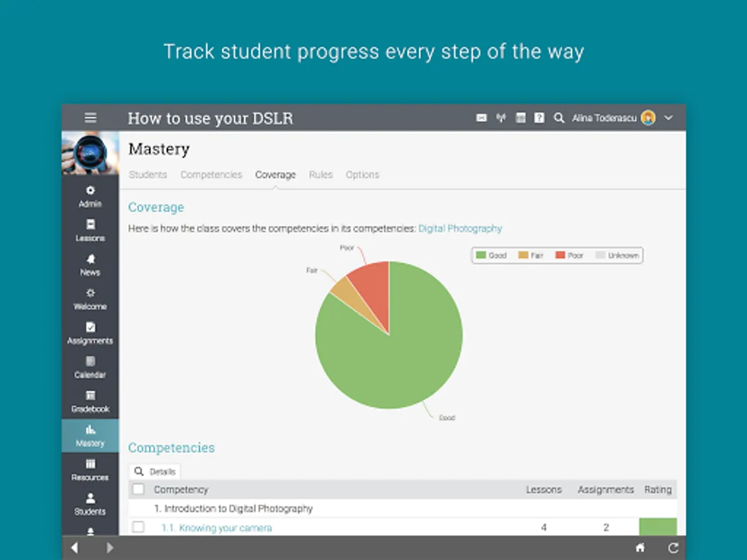Click the Rating column header
Image resolution: width=747 pixels, height=560 pixels.
pyautogui.click(x=658, y=490)
